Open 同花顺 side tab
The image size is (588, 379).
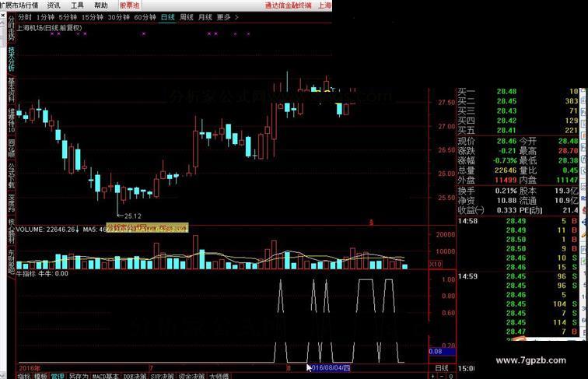tap(11, 148)
